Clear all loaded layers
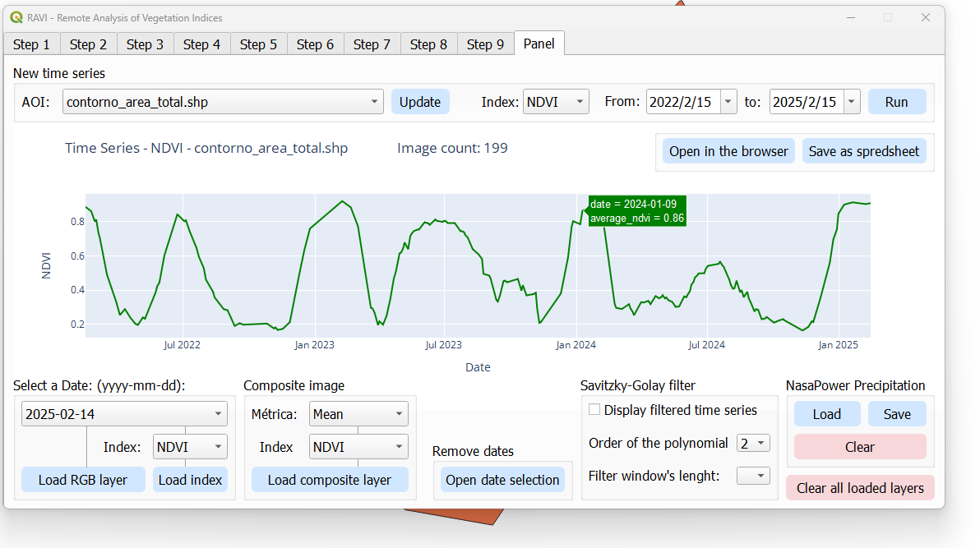Image resolution: width=980 pixels, height=548 pixels. [x=860, y=487]
